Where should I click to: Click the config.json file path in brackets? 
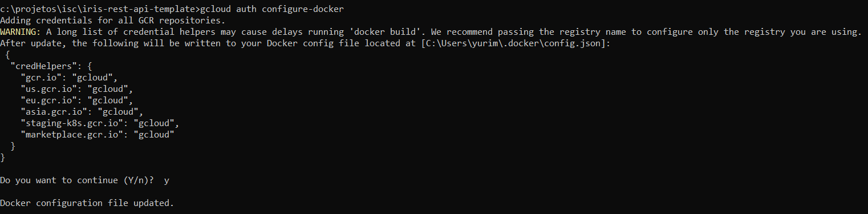tap(516, 43)
